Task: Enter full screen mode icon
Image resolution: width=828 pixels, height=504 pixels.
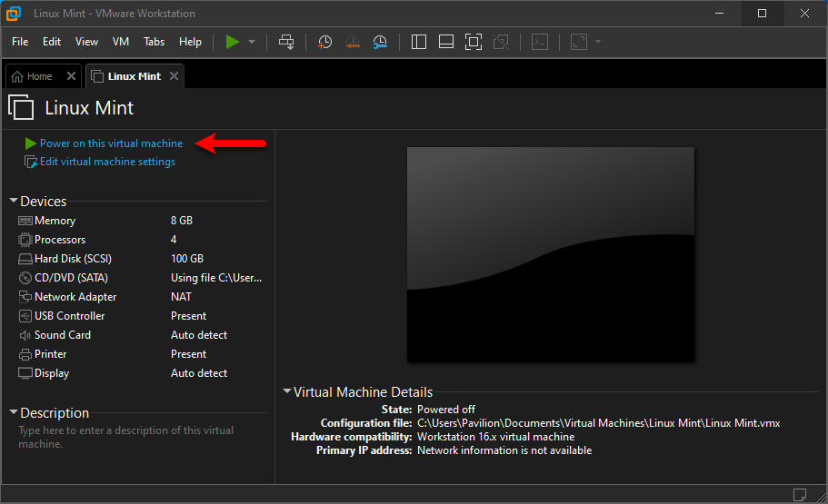Action: [474, 42]
